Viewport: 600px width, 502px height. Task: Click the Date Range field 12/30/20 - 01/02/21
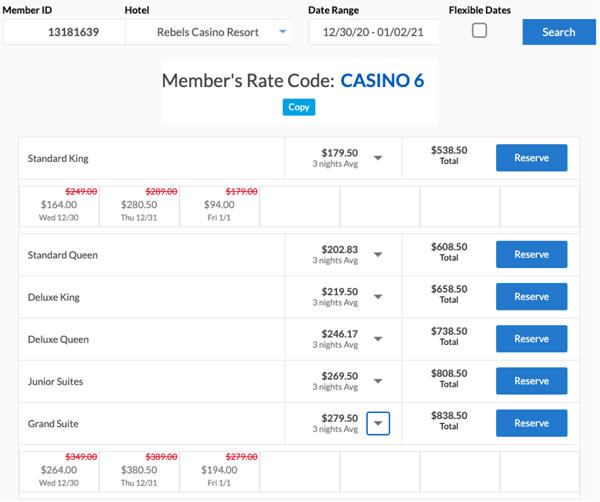[x=373, y=32]
